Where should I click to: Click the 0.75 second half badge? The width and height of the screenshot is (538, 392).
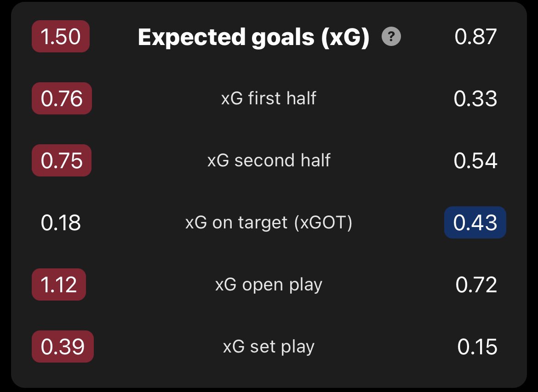point(62,160)
